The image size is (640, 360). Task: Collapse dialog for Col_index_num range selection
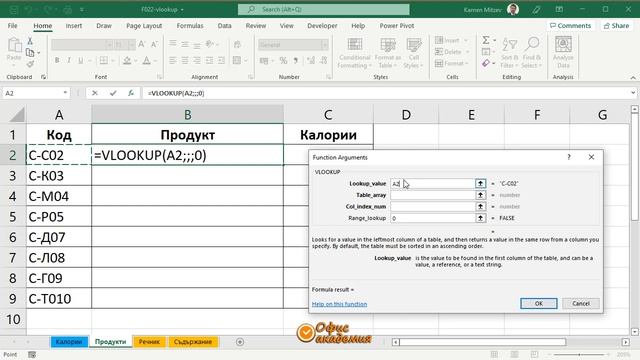click(x=480, y=207)
